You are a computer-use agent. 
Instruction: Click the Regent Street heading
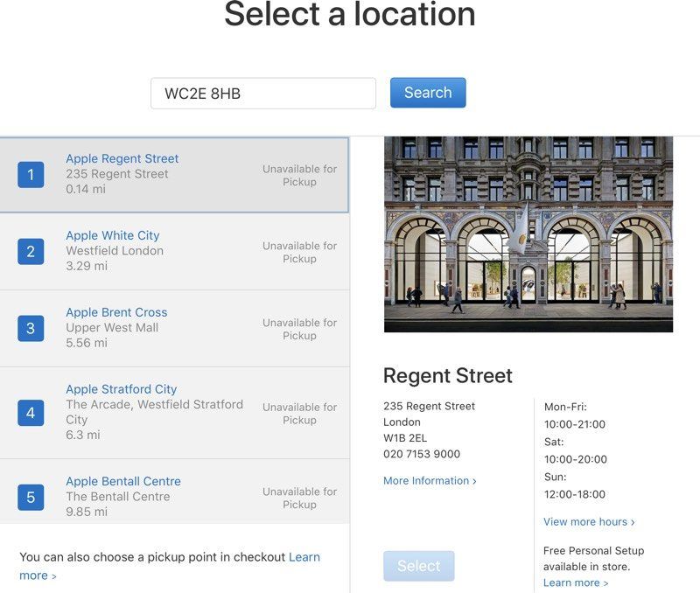coord(448,375)
